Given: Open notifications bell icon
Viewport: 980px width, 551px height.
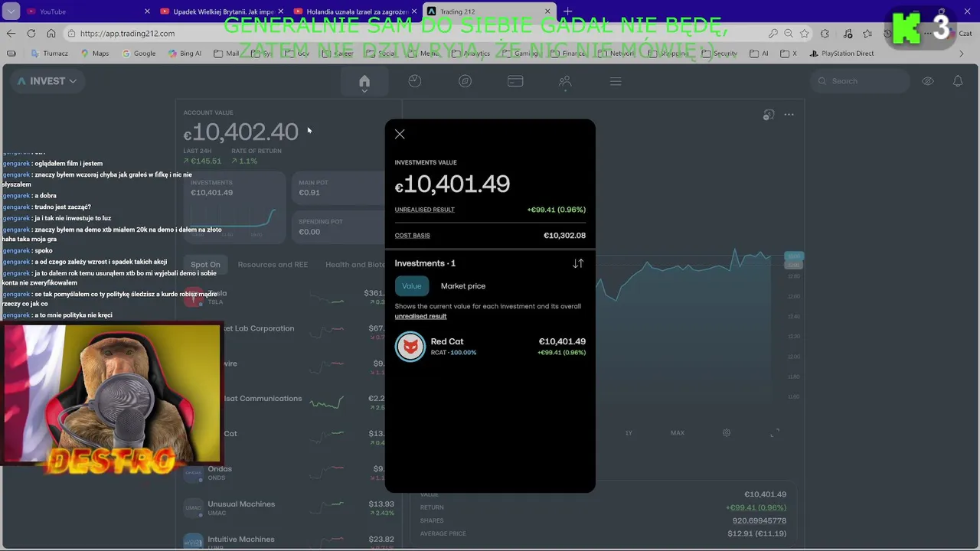Looking at the screenshot, I should pos(958,81).
